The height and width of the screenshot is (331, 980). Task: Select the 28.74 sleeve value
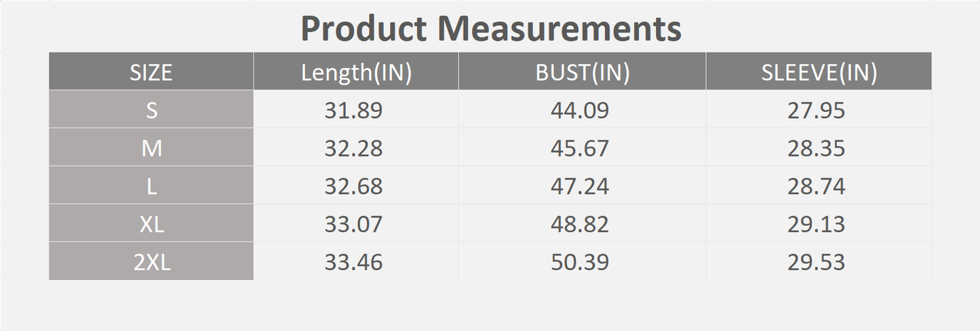(816, 186)
